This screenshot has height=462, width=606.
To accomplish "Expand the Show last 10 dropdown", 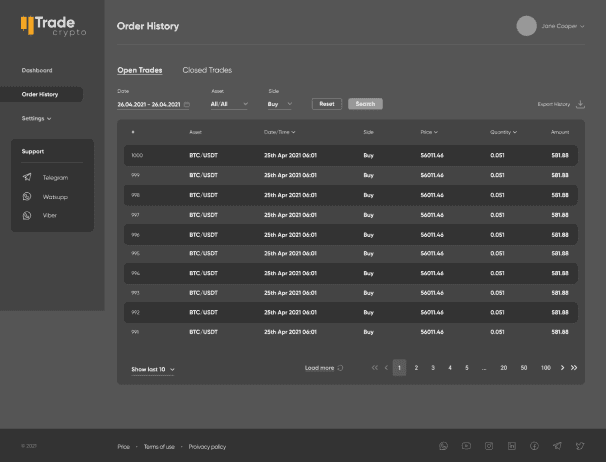I will (153, 370).
